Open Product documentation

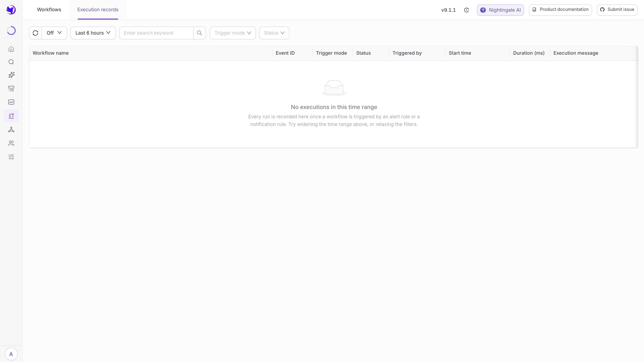coord(560,10)
